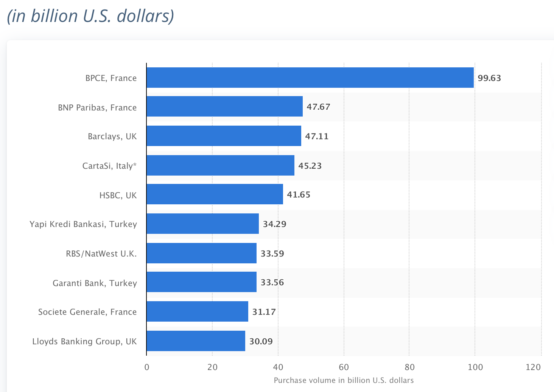Click the 30.09 value label

pyautogui.click(x=261, y=341)
